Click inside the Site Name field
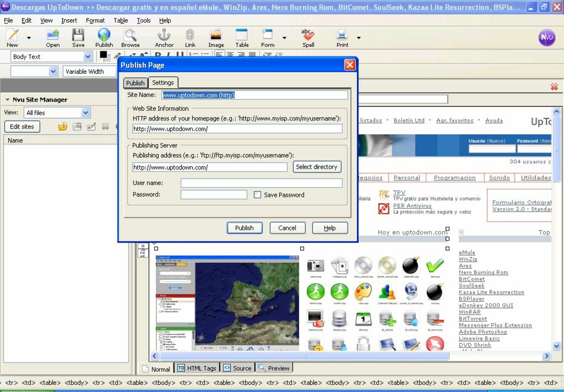 tap(255, 95)
